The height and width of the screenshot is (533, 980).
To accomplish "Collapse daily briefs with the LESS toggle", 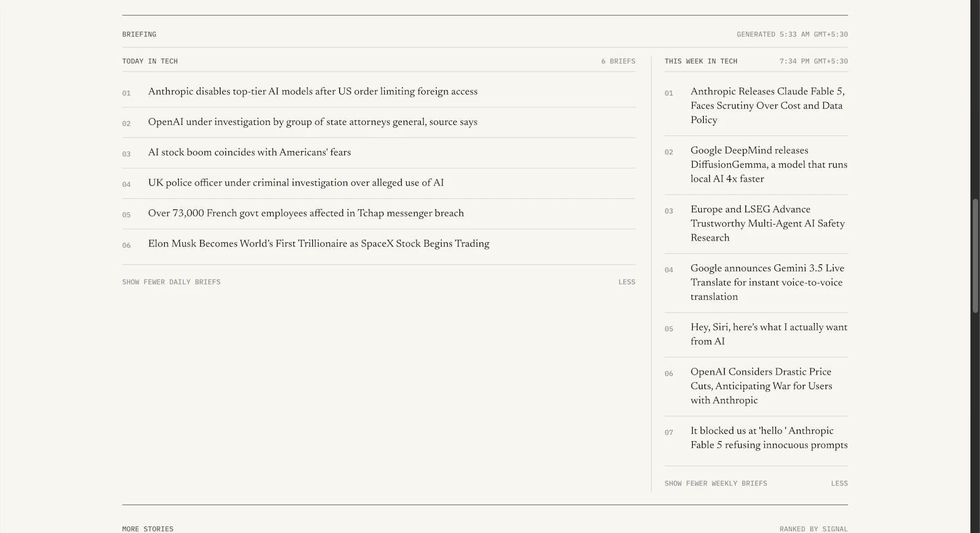I will point(627,282).
